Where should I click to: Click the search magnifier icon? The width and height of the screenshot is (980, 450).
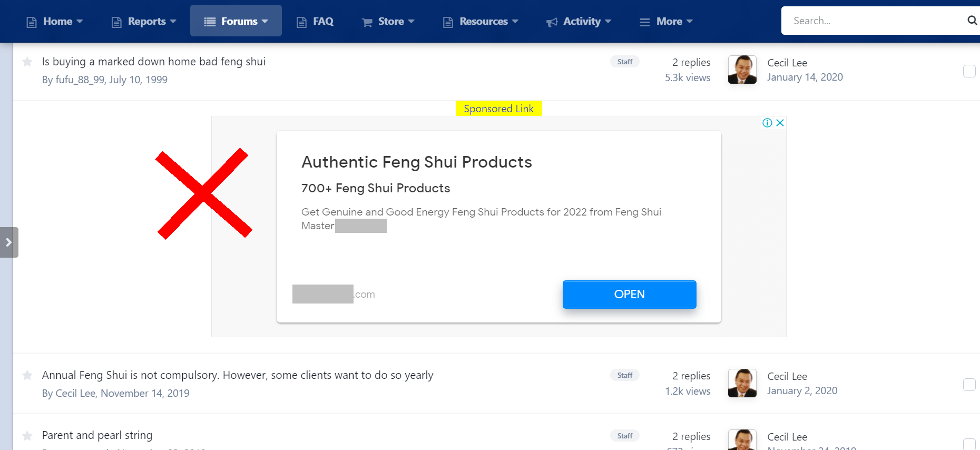tap(972, 21)
